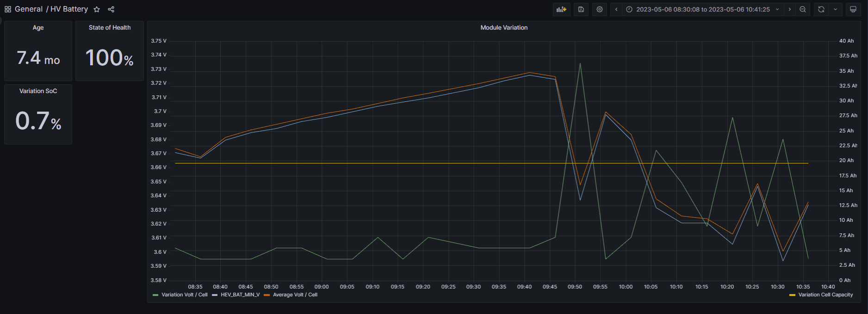Open dashboard settings gear
This screenshot has height=314, width=868.
[x=600, y=9]
